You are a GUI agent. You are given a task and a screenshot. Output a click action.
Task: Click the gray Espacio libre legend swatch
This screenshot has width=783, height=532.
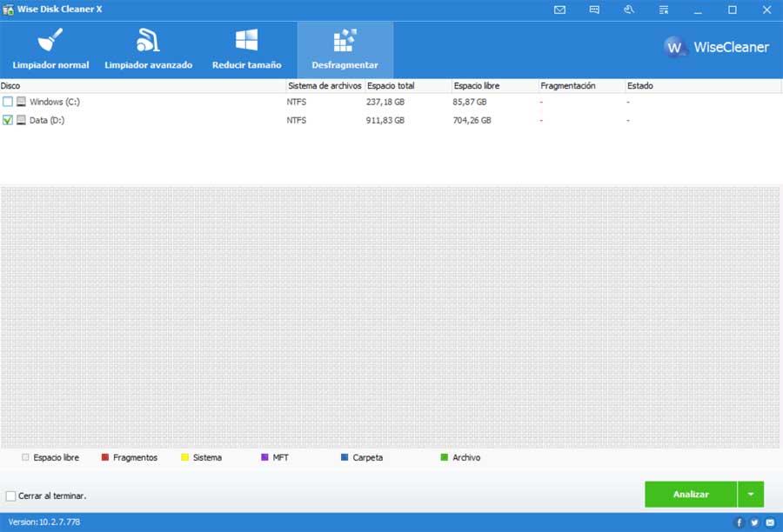(25, 457)
